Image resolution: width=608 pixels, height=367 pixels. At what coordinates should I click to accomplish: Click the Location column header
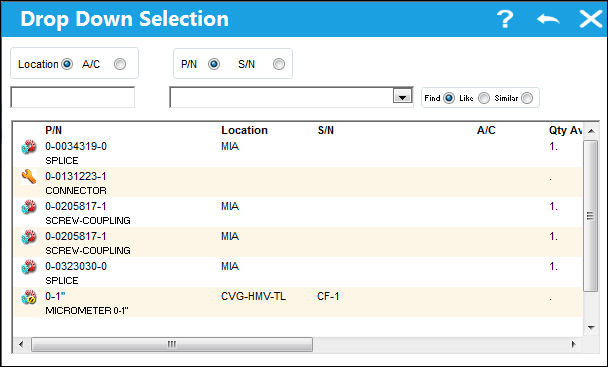(244, 130)
